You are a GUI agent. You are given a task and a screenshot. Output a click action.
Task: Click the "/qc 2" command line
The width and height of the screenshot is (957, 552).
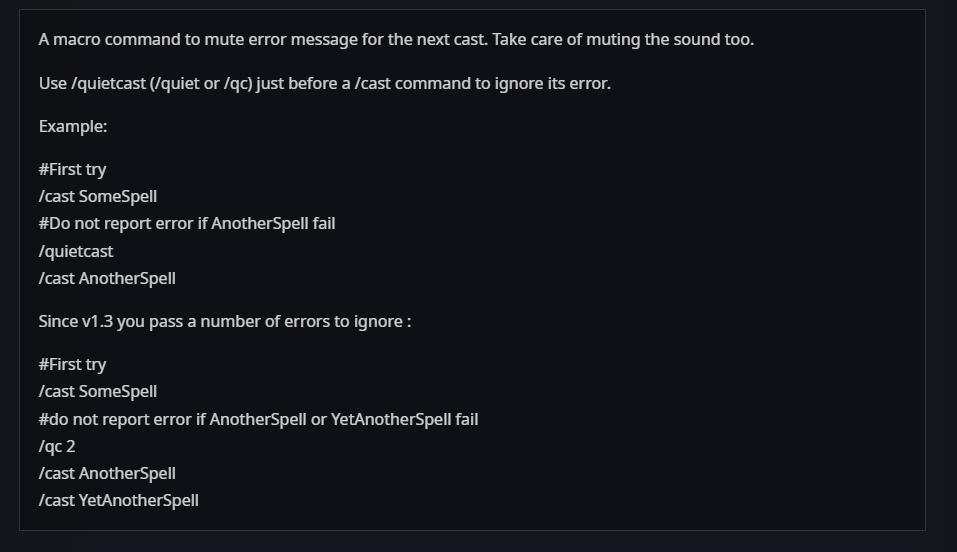pos(57,446)
